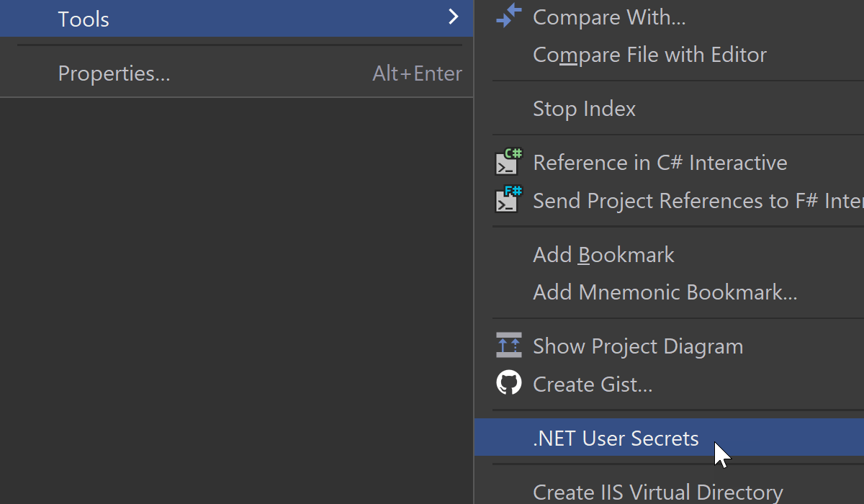Choose Compare File with Editor
The width and height of the screenshot is (864, 504).
[x=649, y=55]
